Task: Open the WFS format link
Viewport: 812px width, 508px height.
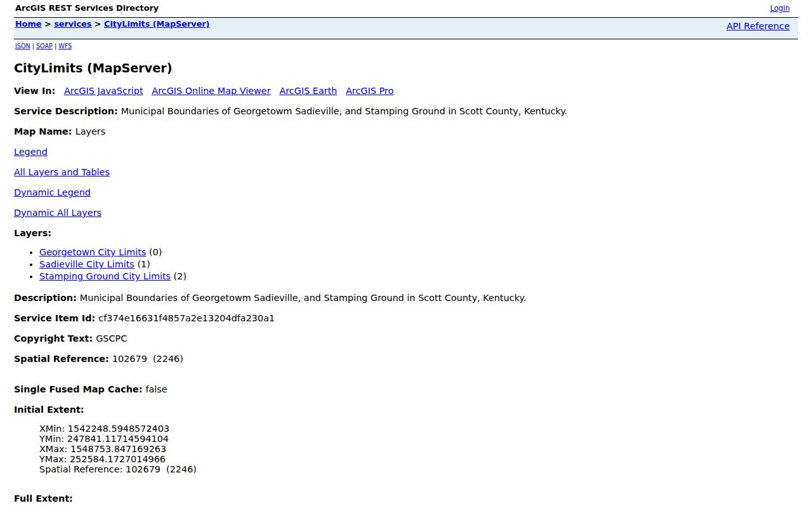Action: tap(65, 46)
